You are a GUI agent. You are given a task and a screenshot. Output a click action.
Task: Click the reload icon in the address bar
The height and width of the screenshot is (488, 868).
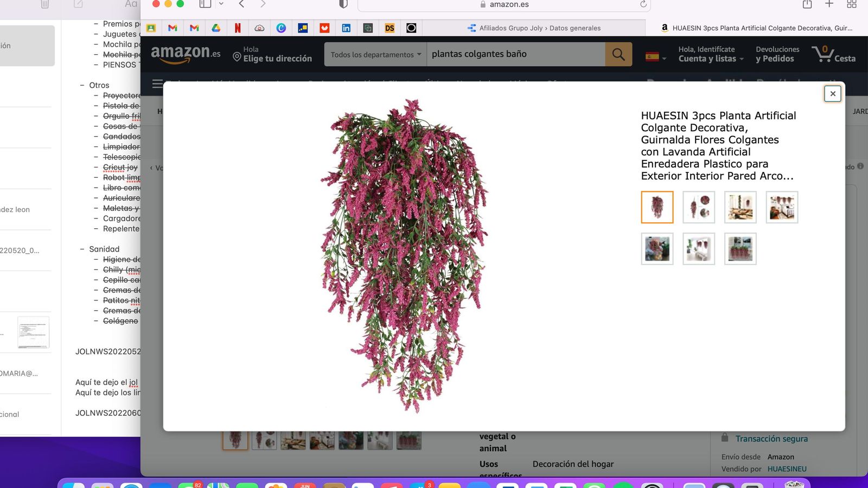coord(643,4)
